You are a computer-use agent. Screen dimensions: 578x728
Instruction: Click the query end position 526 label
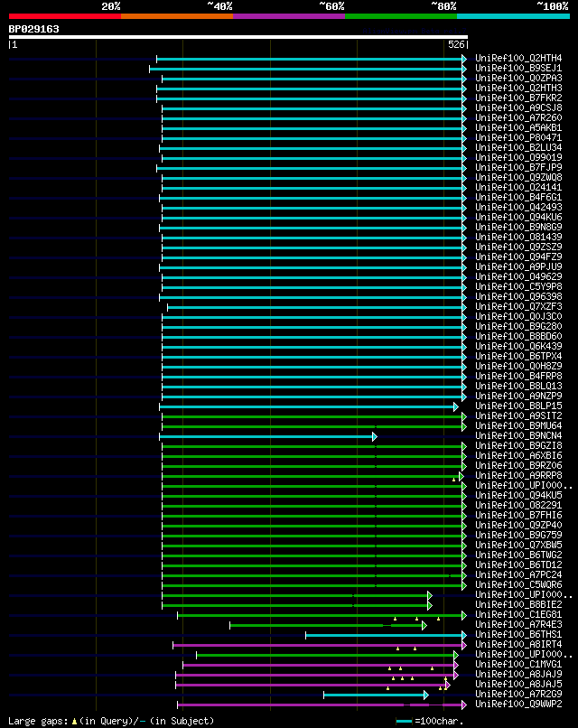(456, 44)
